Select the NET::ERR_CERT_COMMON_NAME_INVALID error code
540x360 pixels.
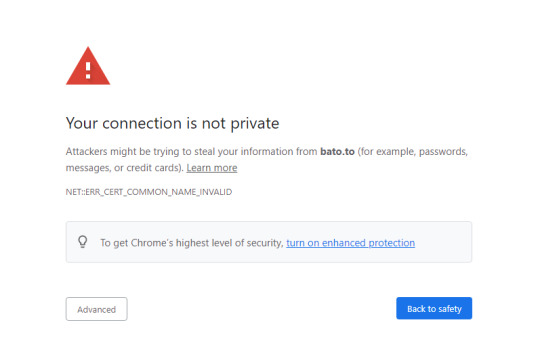pyautogui.click(x=149, y=192)
